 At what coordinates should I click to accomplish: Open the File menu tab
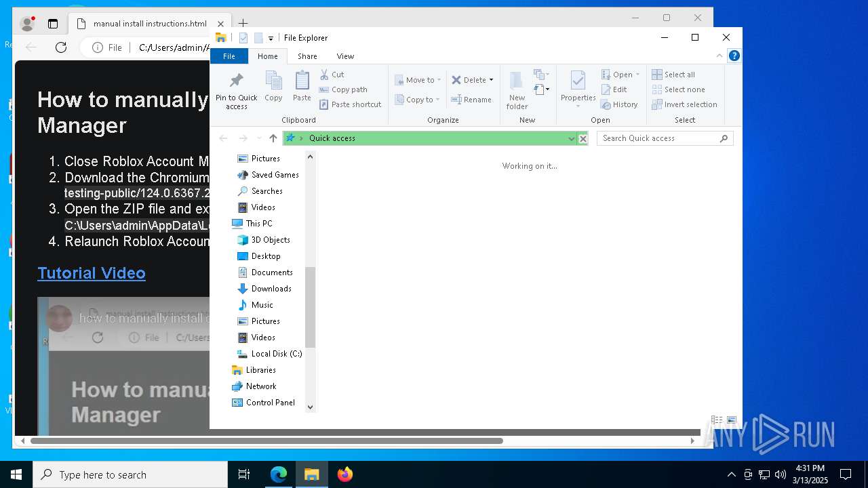pyautogui.click(x=229, y=56)
